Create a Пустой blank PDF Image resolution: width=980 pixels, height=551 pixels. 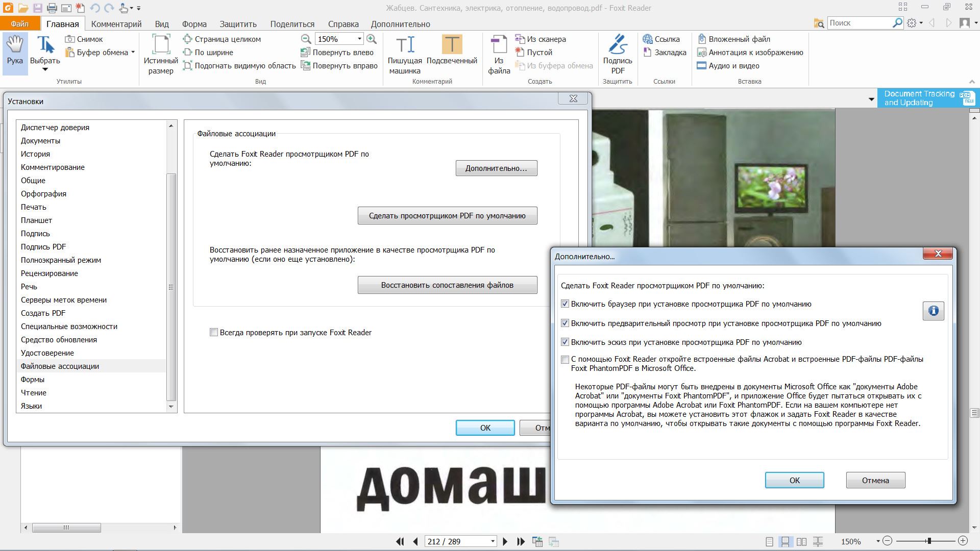coord(534,52)
